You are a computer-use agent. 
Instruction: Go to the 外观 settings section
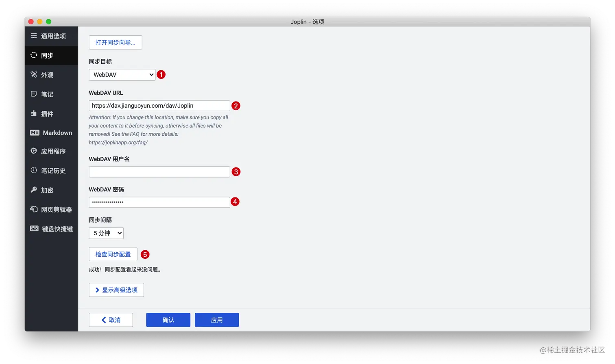pyautogui.click(x=51, y=75)
